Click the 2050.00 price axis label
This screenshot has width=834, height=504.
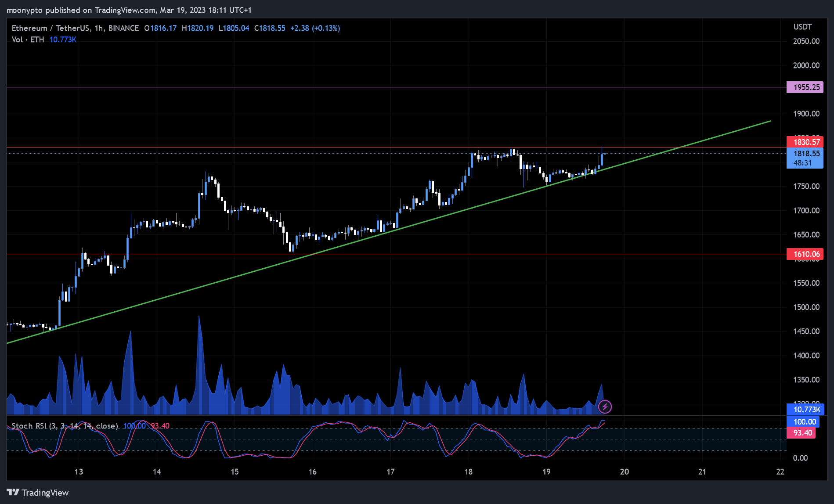tap(806, 41)
